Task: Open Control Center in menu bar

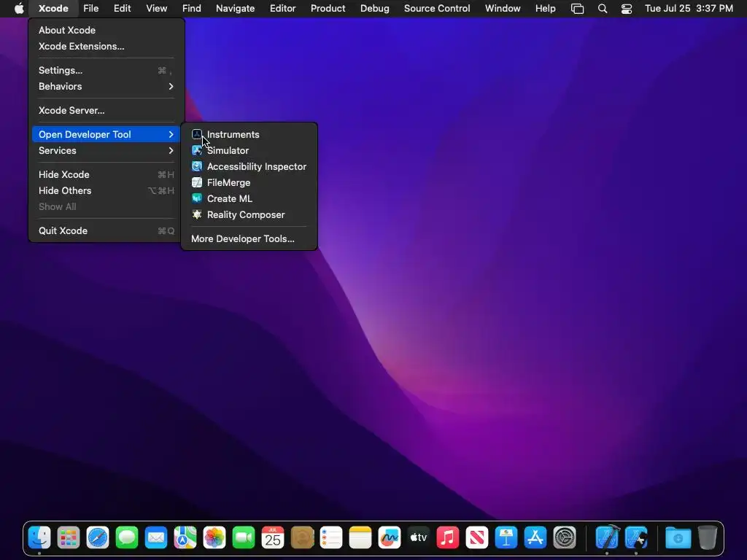Action: coord(627,9)
